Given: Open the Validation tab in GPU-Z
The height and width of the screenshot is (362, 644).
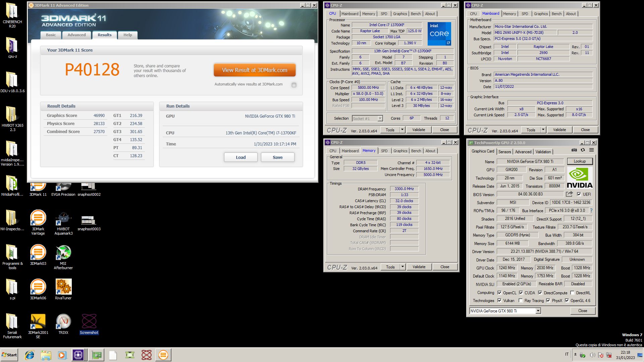Looking at the screenshot, I should [x=543, y=152].
